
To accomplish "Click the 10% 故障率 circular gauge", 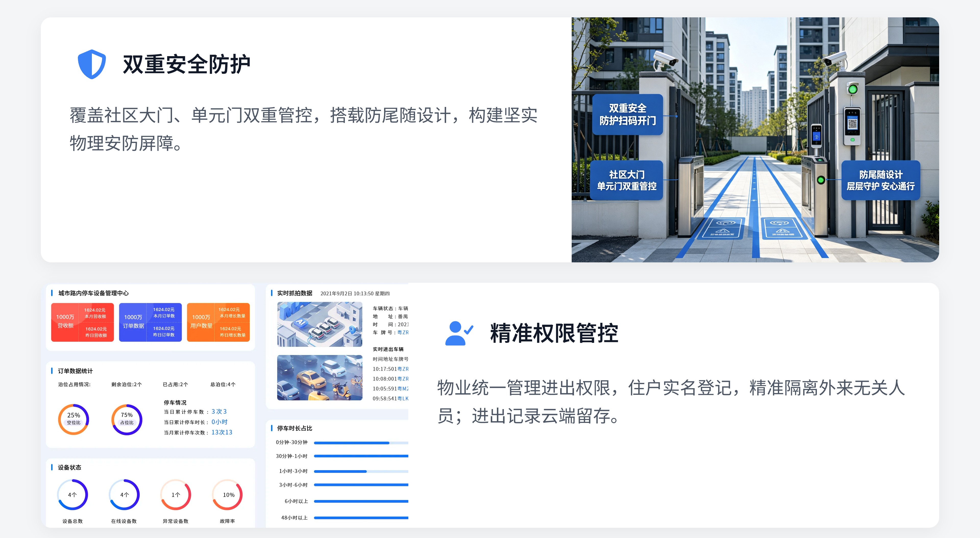I will point(227,495).
